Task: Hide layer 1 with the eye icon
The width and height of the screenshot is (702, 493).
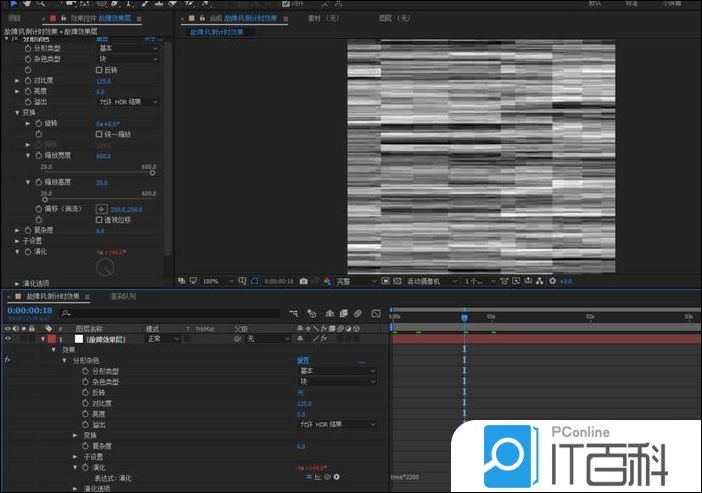Action: click(x=9, y=339)
